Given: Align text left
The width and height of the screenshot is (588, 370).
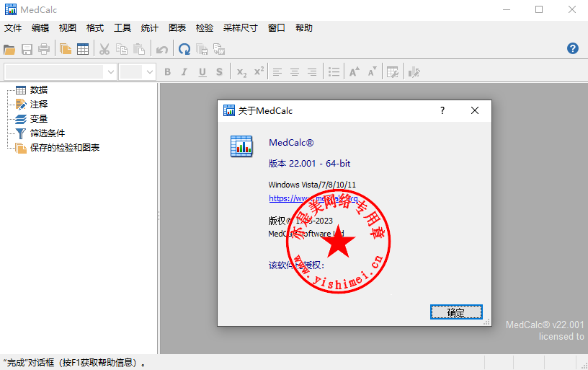Looking at the screenshot, I should (x=277, y=72).
